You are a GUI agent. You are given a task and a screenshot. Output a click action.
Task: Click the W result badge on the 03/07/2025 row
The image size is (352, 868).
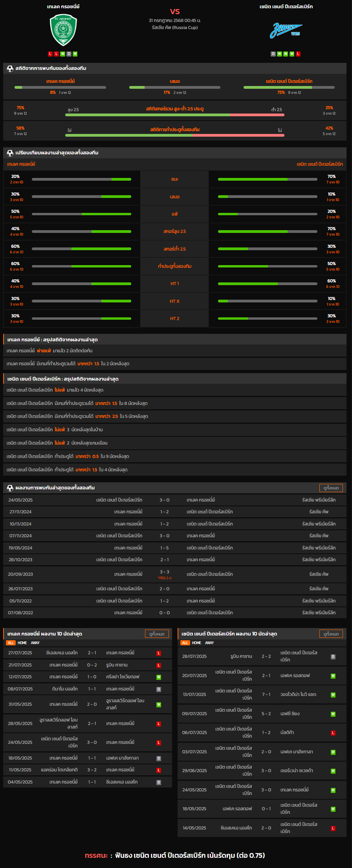(333, 752)
